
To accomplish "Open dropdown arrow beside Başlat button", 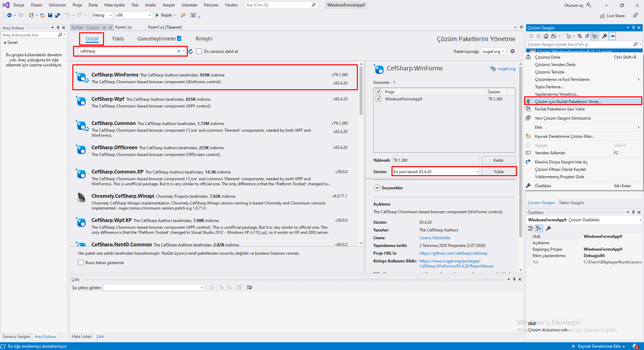I will tap(175, 15).
